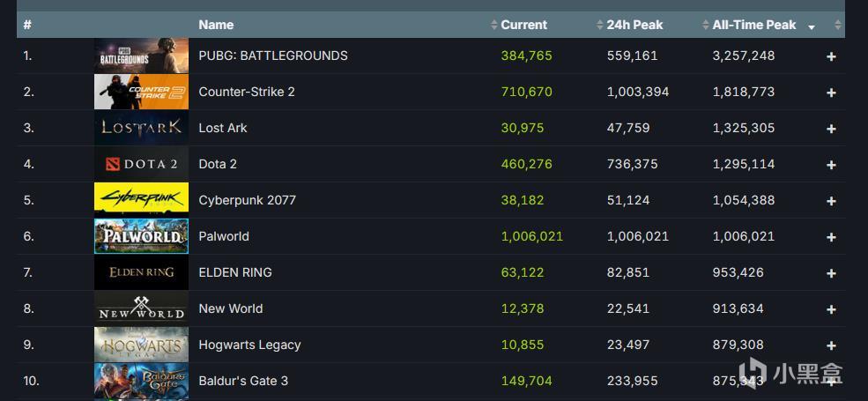Open the ELDEN RING game link
This screenshot has width=868, height=401.
coord(235,272)
